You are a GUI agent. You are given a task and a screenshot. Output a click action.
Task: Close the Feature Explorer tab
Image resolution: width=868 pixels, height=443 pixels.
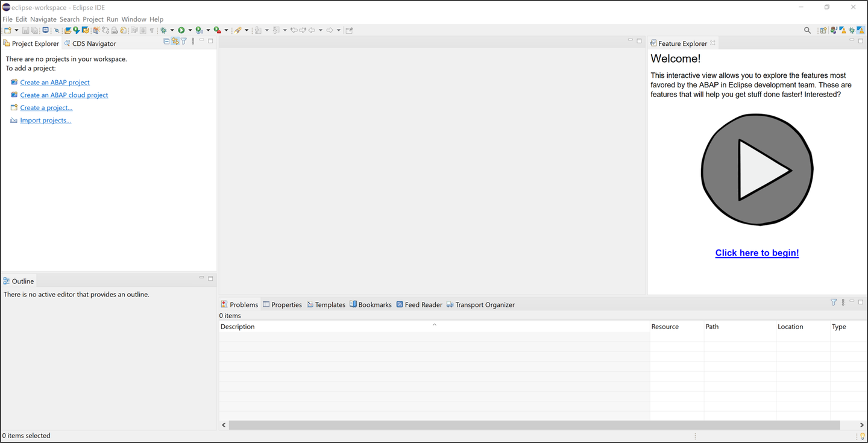[x=712, y=43]
